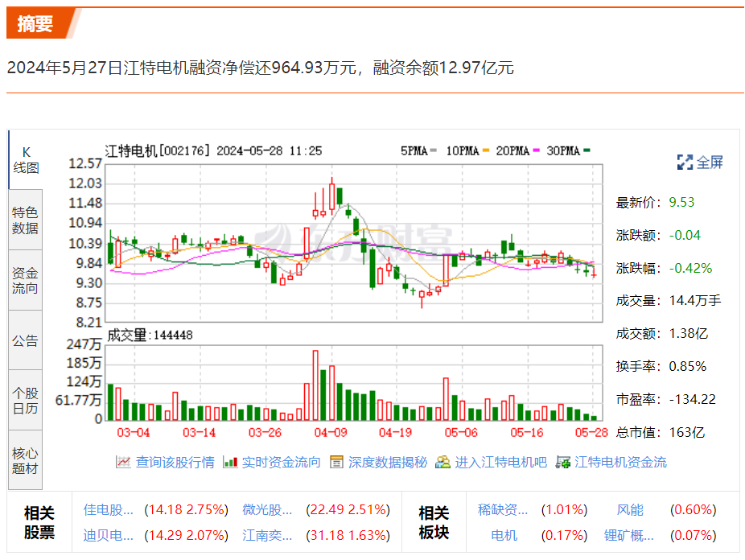The image size is (745, 560).
Task: Click the 查询该股行情 chart icon
Action: [123, 462]
